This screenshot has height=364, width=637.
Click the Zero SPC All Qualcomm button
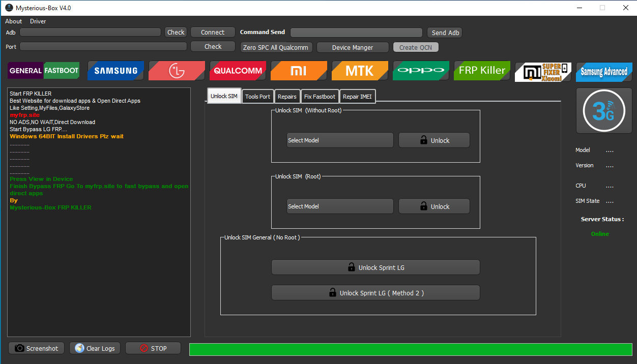pos(276,47)
